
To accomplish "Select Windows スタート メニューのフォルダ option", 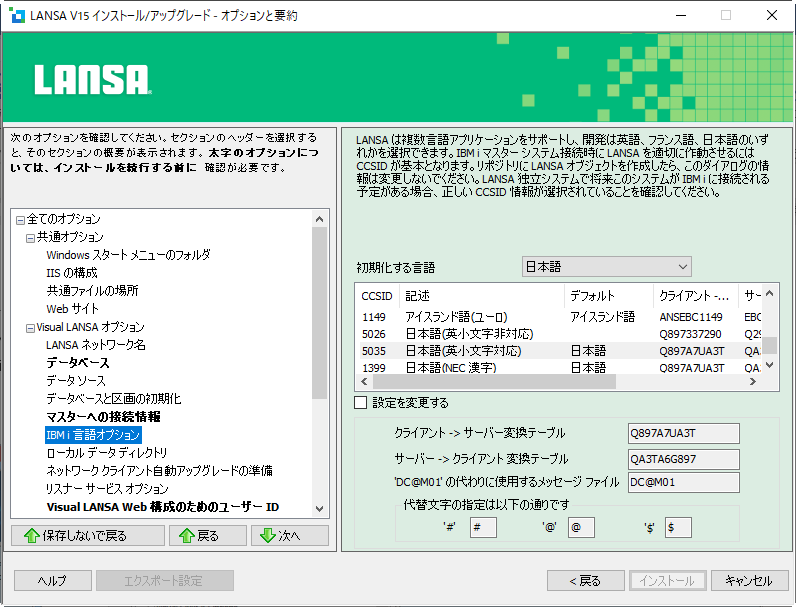I will click(x=128, y=255).
